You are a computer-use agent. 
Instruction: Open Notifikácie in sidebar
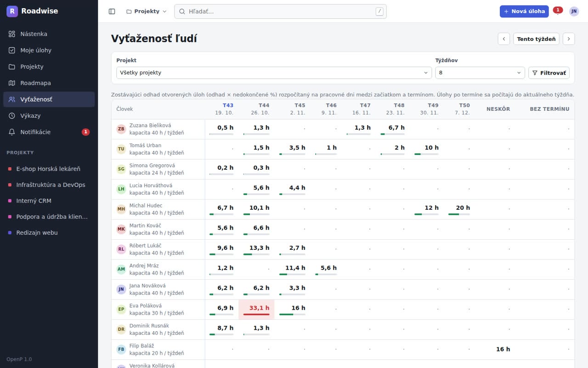[49, 132]
